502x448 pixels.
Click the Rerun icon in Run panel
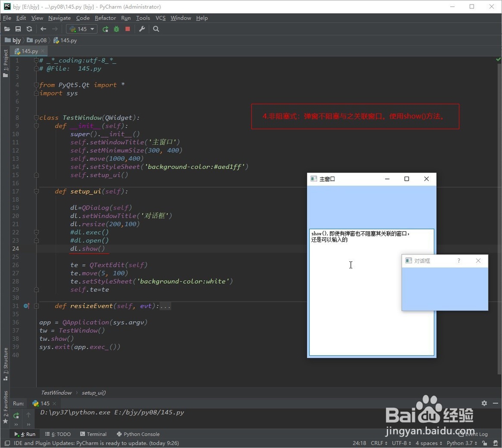16,415
